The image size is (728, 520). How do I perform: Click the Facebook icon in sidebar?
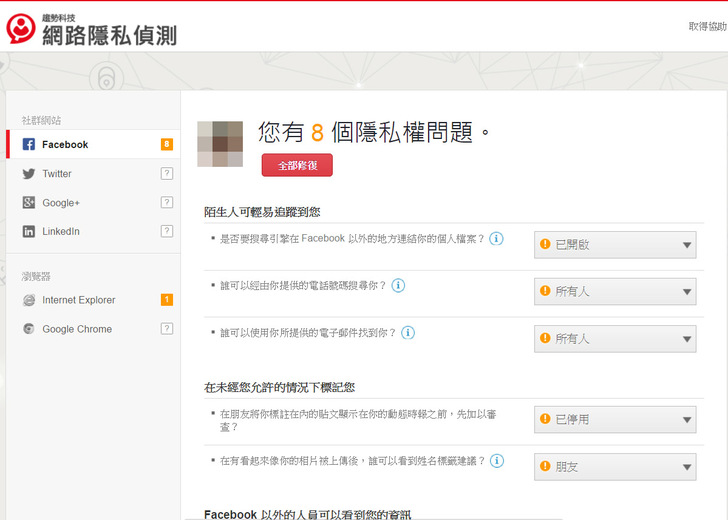pos(28,144)
